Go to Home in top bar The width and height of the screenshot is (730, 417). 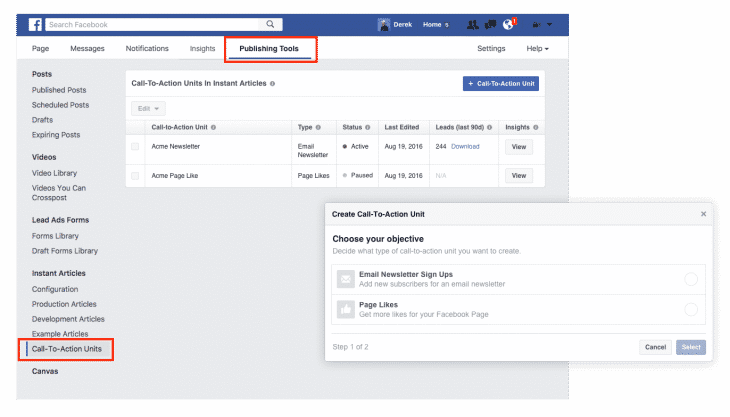point(432,25)
